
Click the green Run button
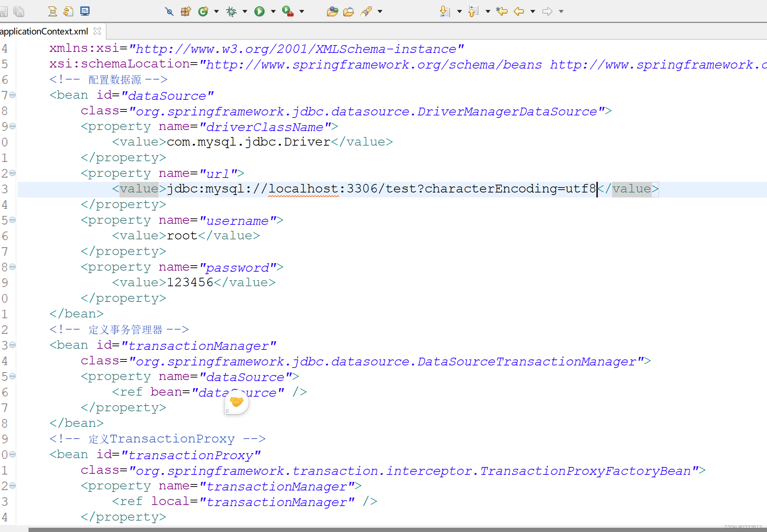click(x=259, y=11)
